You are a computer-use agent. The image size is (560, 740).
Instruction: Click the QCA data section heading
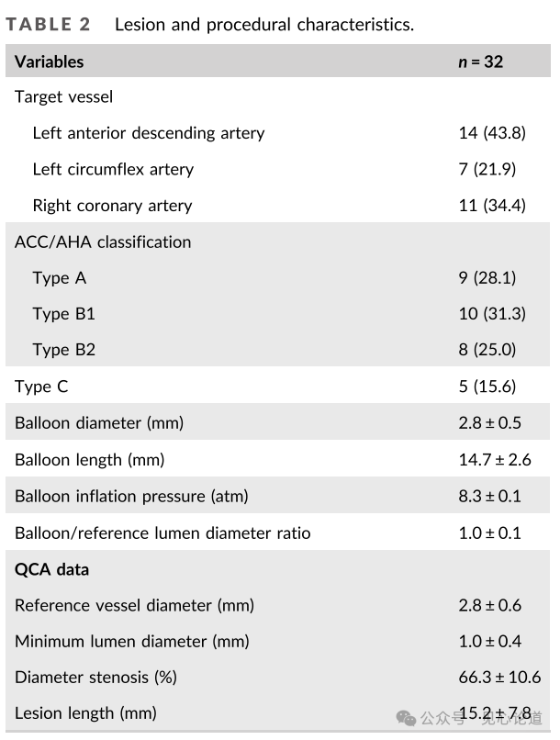(51, 569)
